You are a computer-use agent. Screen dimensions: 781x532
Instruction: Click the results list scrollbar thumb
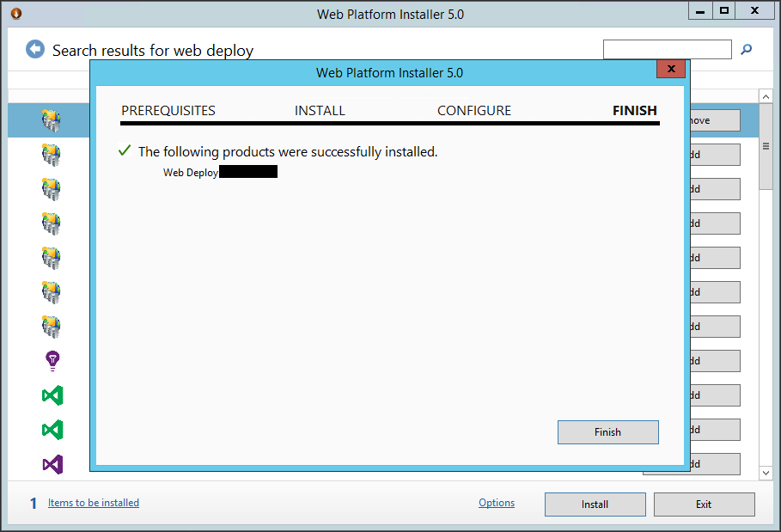point(766,146)
